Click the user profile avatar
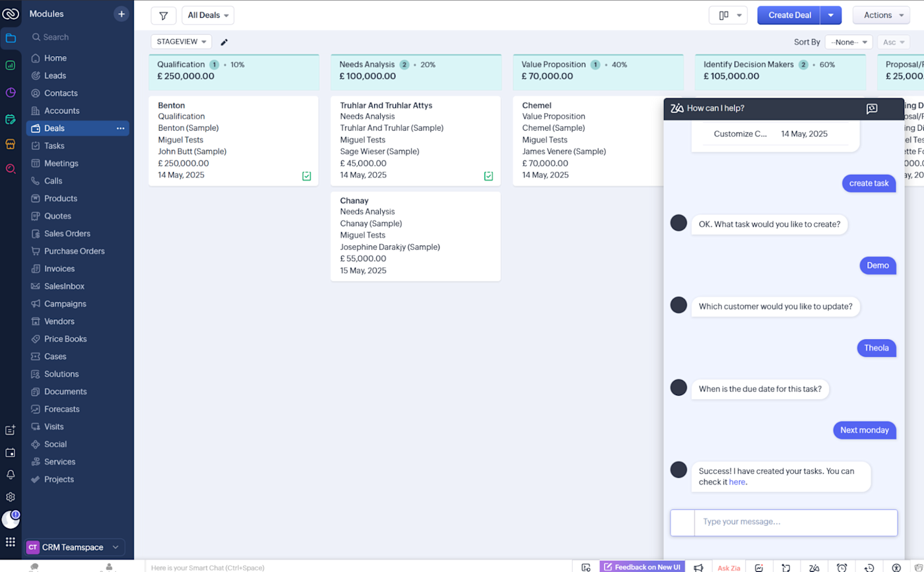Image resolution: width=924 pixels, height=572 pixels. [x=11, y=520]
